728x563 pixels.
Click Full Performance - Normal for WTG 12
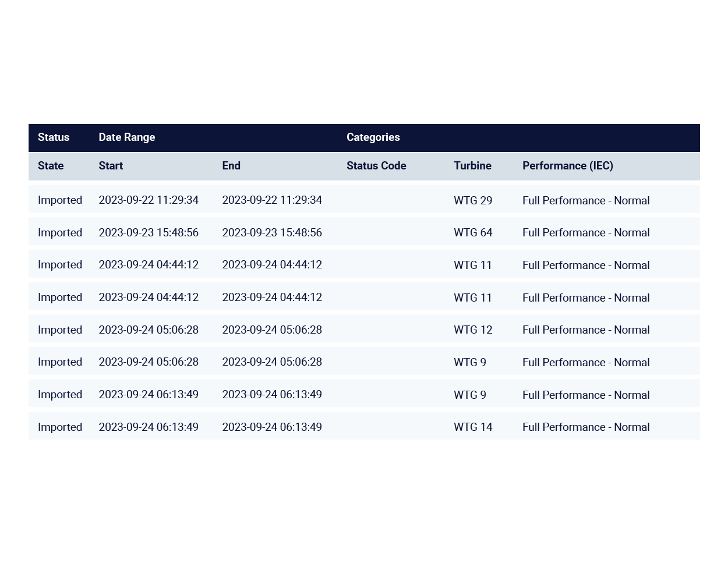[x=586, y=330]
